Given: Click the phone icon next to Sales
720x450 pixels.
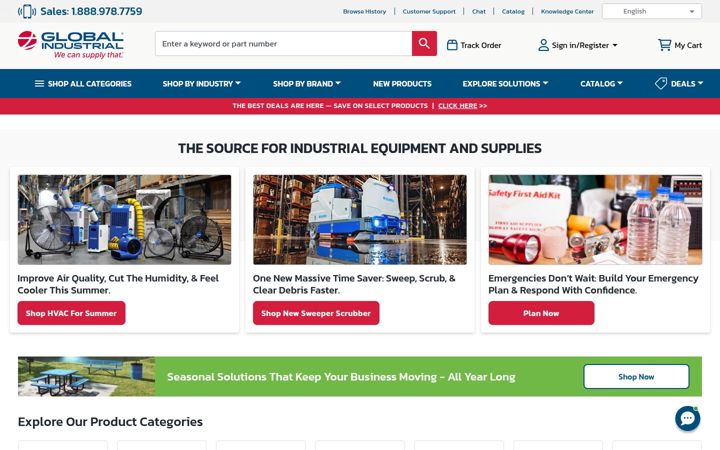Looking at the screenshot, I should click(27, 11).
